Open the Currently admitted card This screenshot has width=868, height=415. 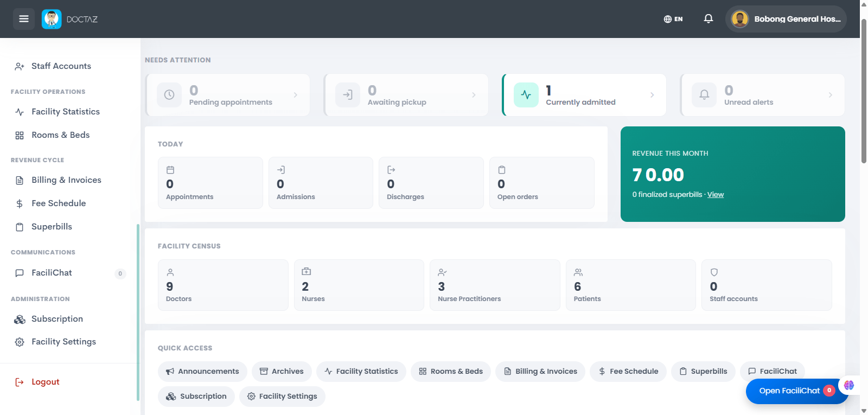[584, 95]
